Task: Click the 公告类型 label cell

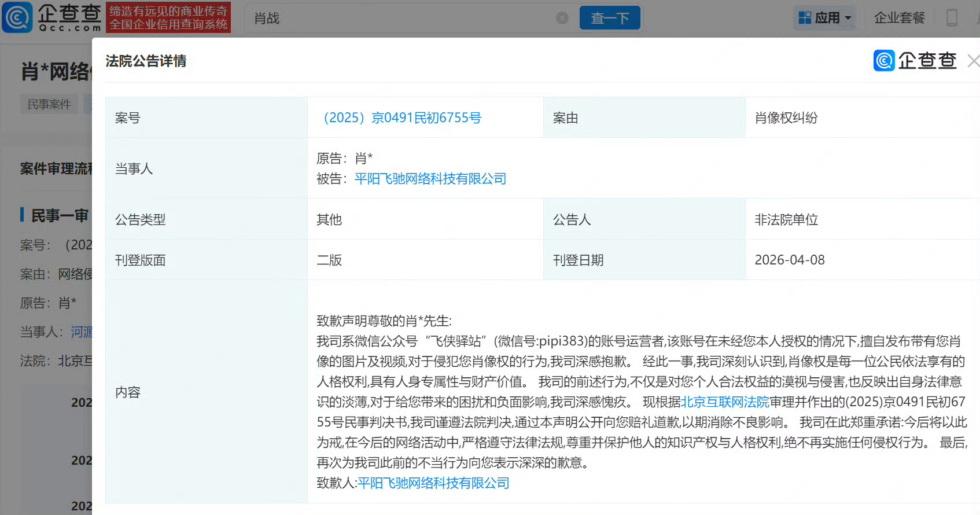Action: (x=207, y=219)
